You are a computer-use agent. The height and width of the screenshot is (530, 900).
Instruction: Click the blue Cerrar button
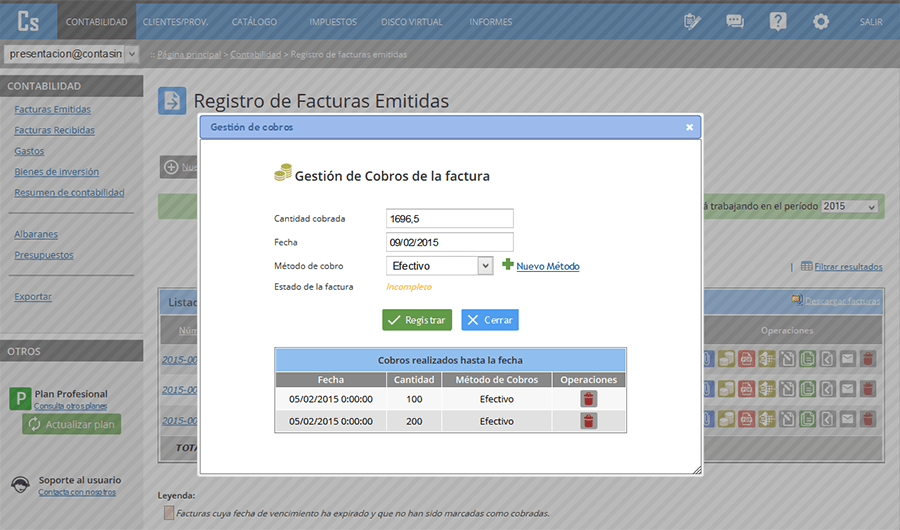tap(490, 320)
